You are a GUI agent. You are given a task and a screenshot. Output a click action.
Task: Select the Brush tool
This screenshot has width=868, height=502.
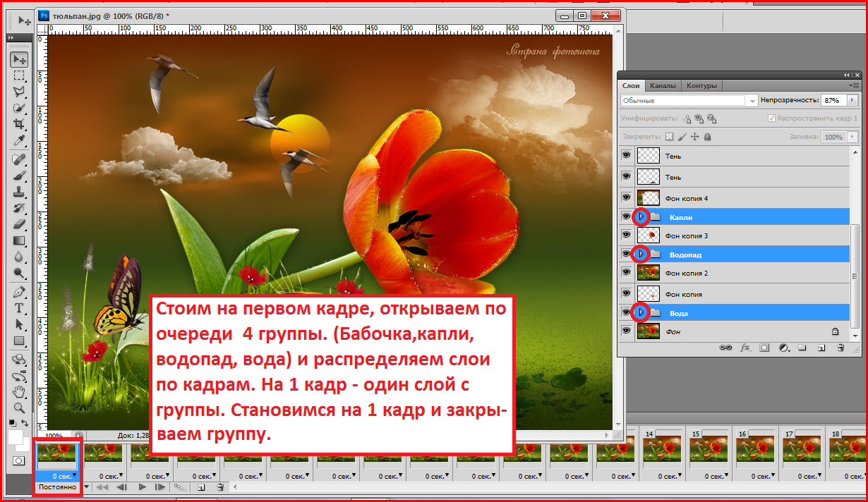pyautogui.click(x=19, y=176)
